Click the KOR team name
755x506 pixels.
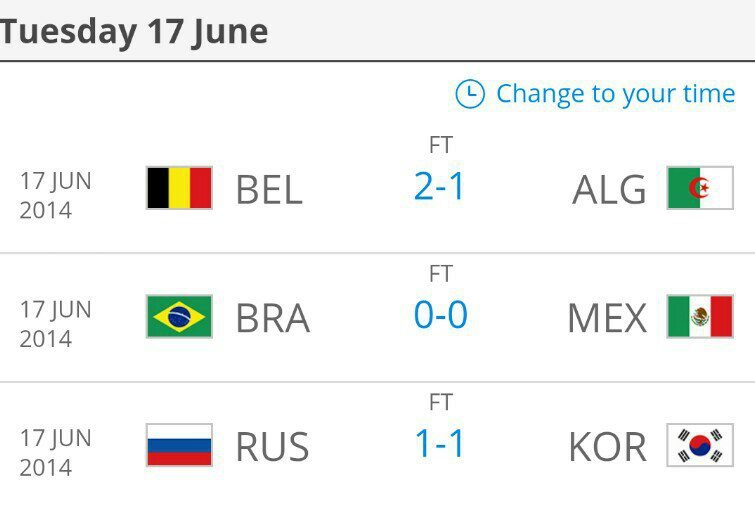pos(608,447)
